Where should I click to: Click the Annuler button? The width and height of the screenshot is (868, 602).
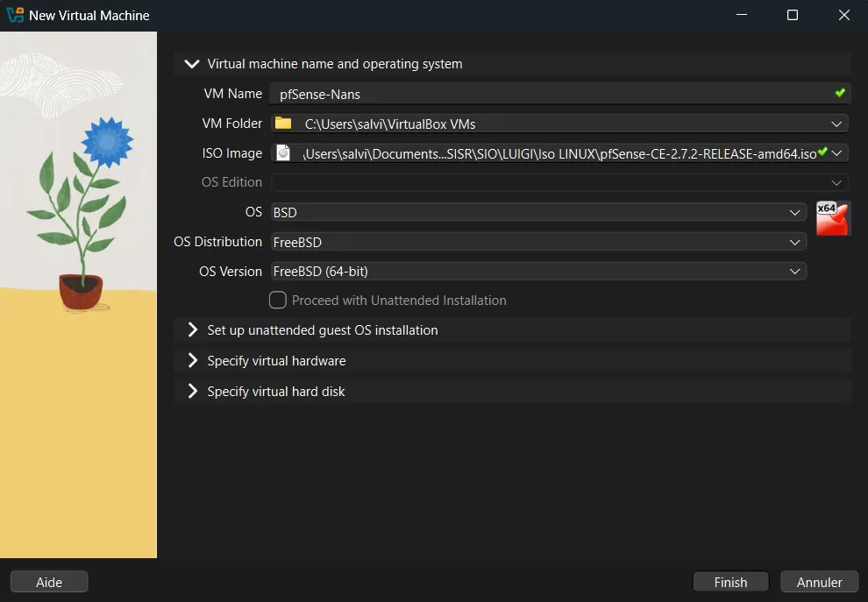pos(819,582)
